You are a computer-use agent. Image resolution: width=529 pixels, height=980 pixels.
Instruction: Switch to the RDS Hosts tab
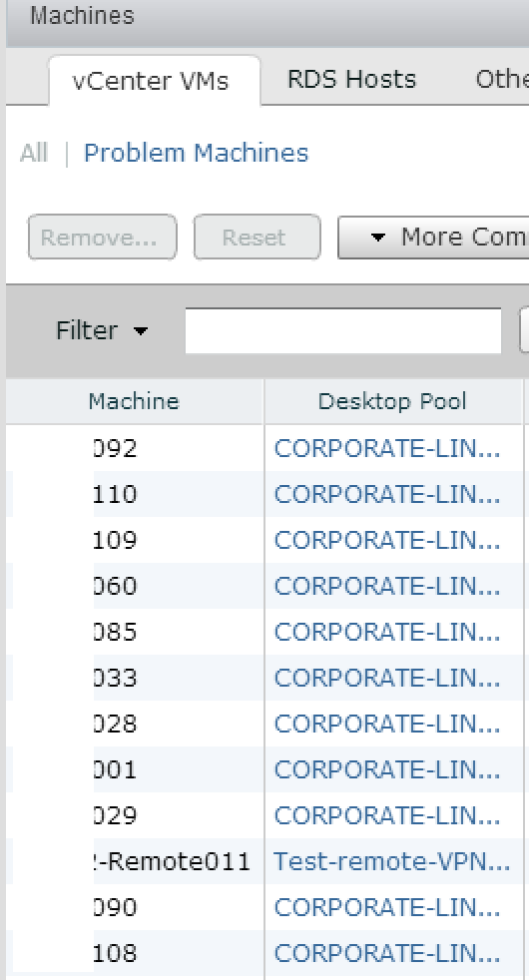tap(351, 80)
